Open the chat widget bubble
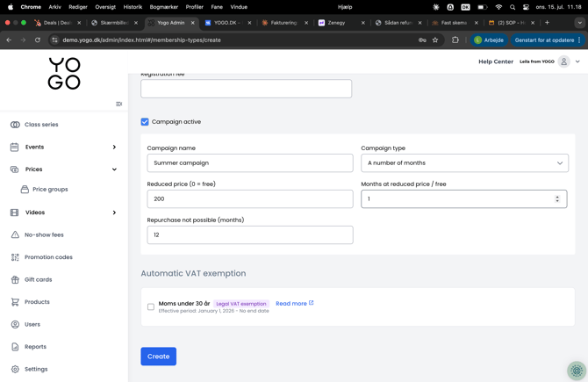The image size is (588, 382). coord(577,371)
